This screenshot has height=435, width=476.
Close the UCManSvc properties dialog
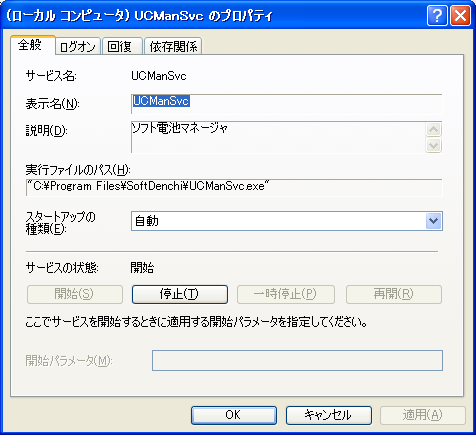click(460, 16)
